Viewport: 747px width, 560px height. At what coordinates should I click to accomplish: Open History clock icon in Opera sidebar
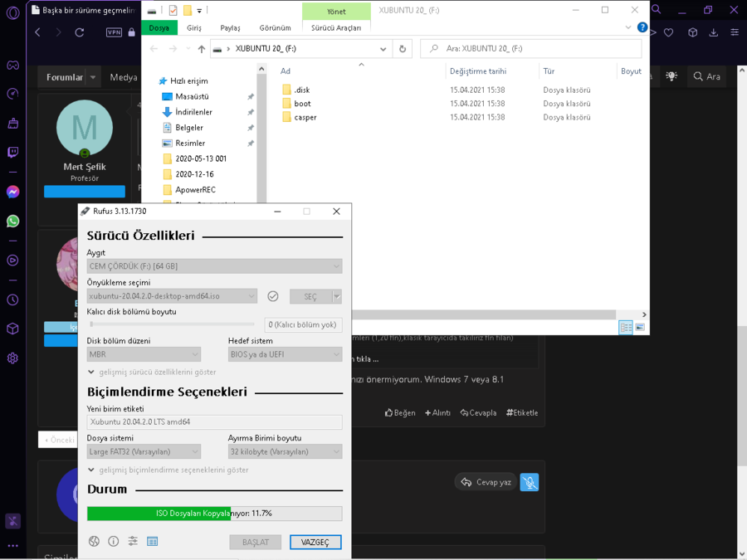12,300
